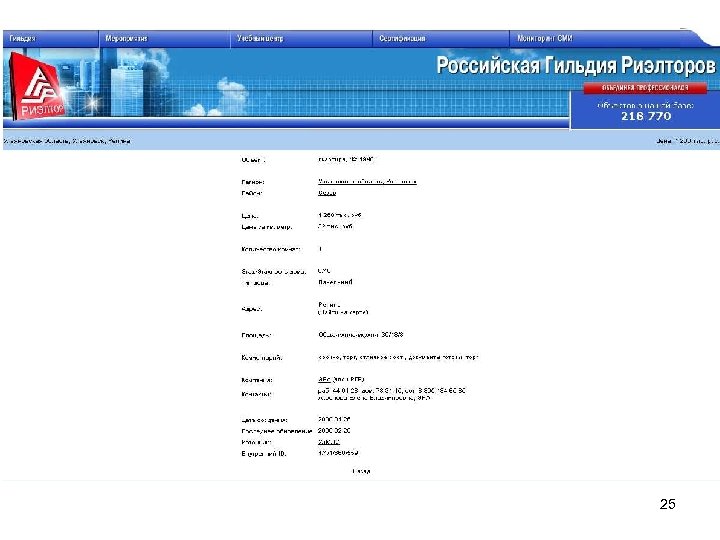Screen dimensions: 720x540
Task: Open the underlined company name link
Action: [324, 380]
